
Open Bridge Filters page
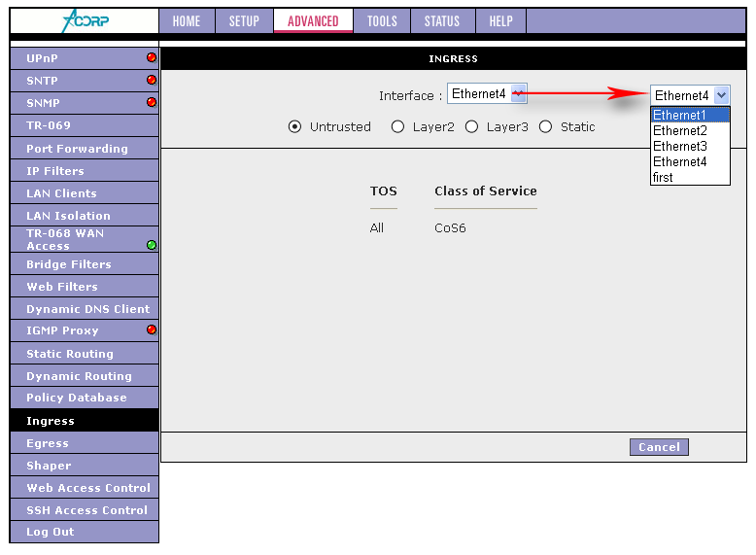click(x=85, y=263)
